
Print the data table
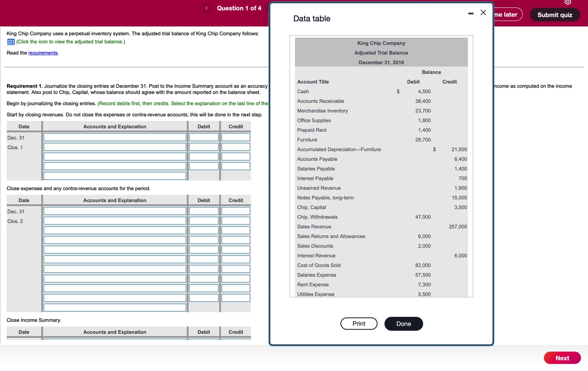pos(359,324)
